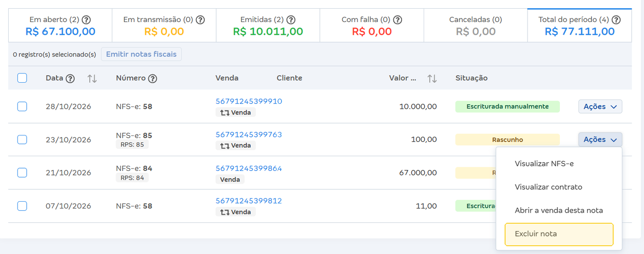Choose Abrir a venda desta nota
This screenshot has width=644, height=254.
559,210
